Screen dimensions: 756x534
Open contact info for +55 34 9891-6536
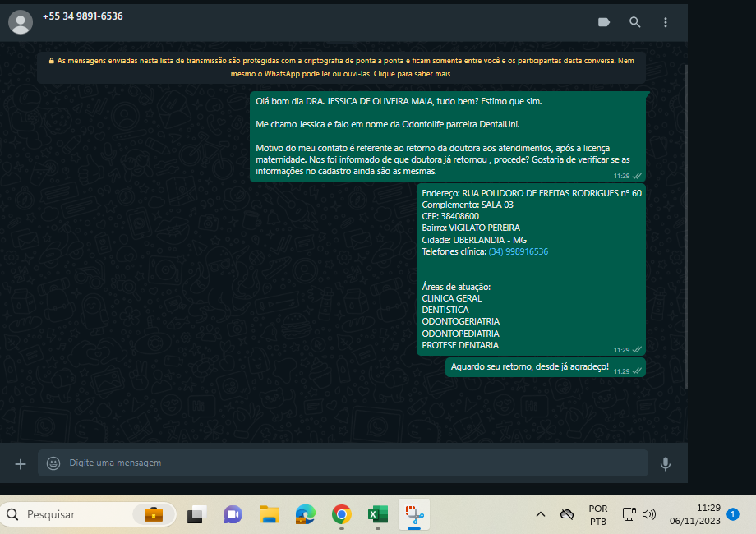(83, 16)
